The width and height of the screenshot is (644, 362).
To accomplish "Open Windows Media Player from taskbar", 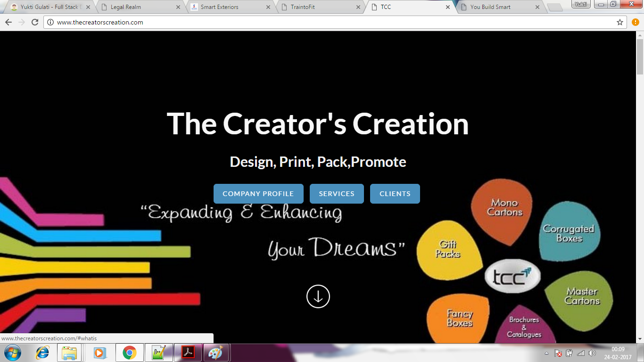I will (x=99, y=353).
